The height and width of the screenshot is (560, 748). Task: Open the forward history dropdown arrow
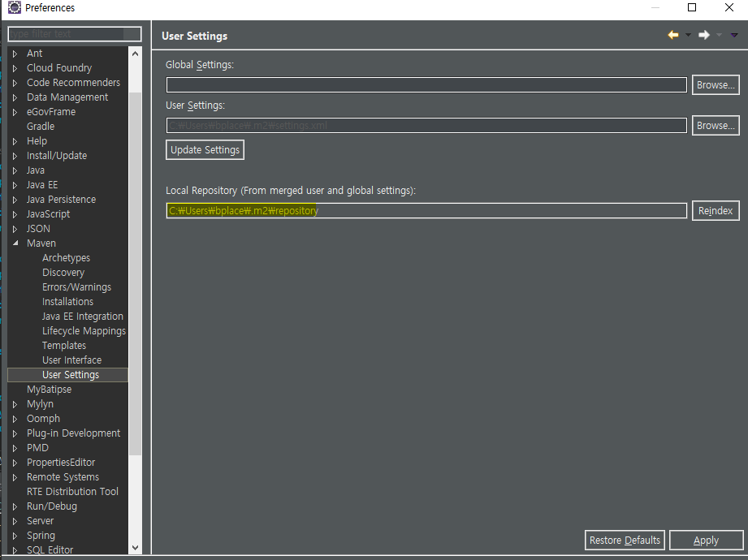click(x=719, y=35)
